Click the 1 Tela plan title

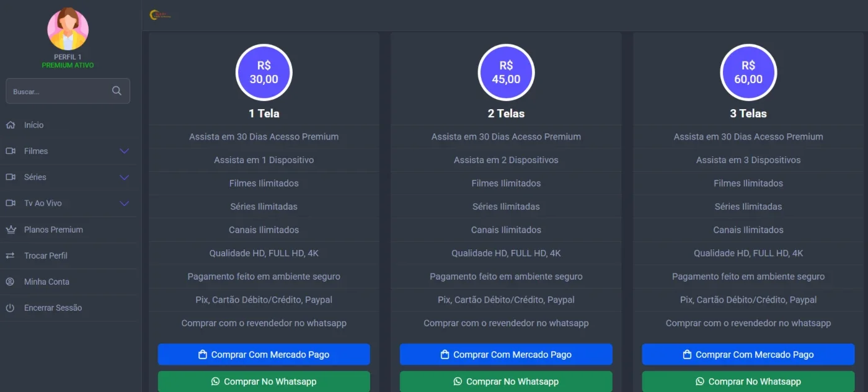pos(264,114)
